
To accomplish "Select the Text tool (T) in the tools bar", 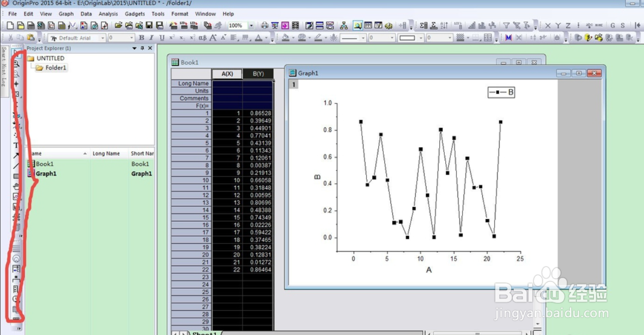I will pyautogui.click(x=16, y=146).
